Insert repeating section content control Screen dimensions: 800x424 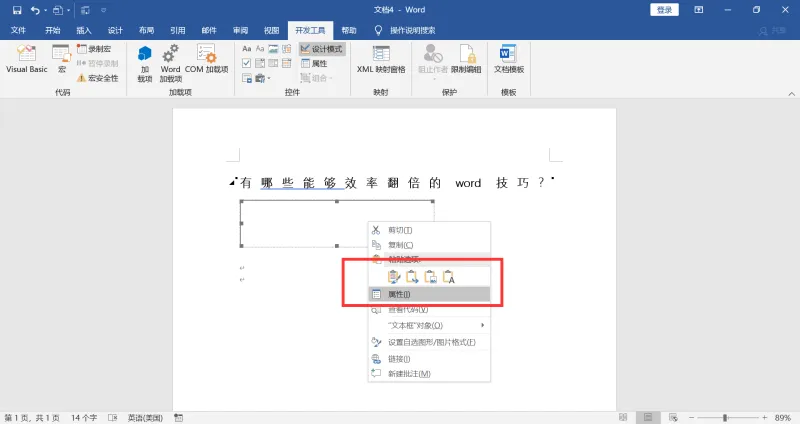[246, 78]
